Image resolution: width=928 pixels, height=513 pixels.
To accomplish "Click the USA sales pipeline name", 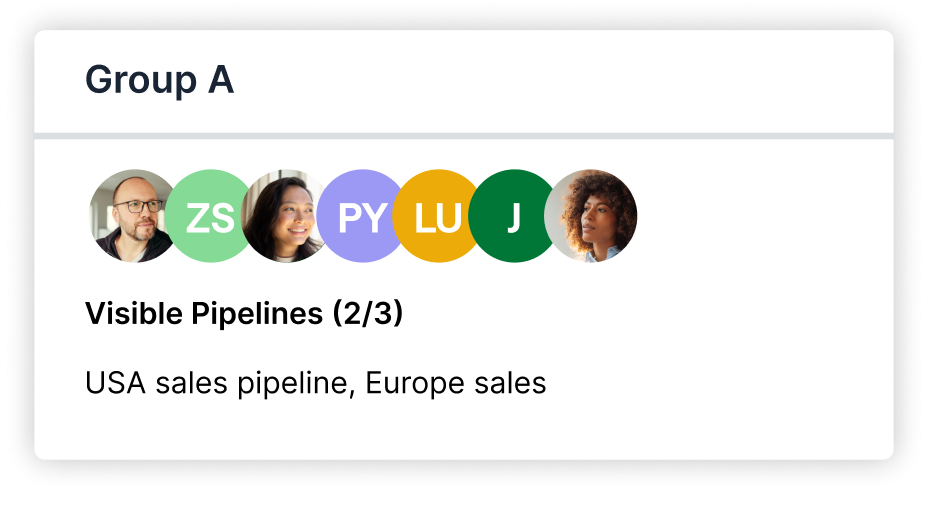I will tap(220, 383).
